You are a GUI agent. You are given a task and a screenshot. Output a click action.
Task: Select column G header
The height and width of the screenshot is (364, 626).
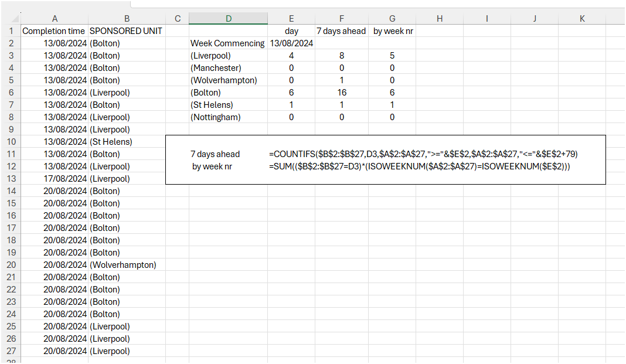pyautogui.click(x=392, y=18)
